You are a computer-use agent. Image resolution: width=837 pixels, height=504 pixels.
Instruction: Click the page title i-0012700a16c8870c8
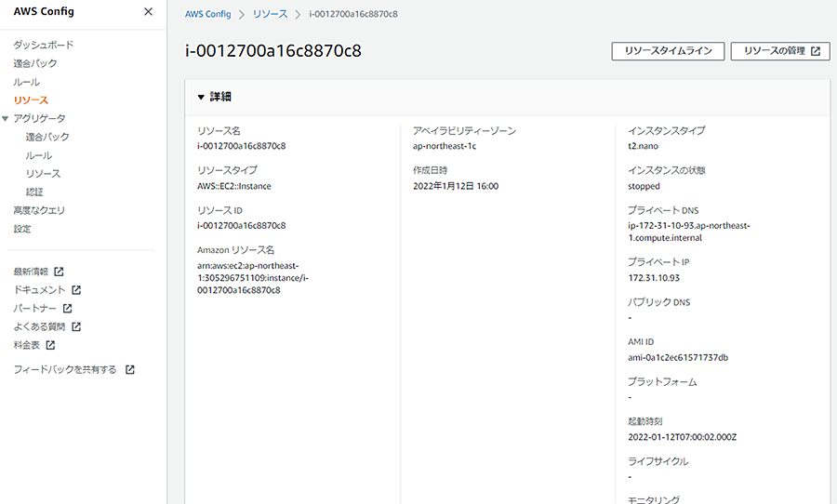click(273, 51)
